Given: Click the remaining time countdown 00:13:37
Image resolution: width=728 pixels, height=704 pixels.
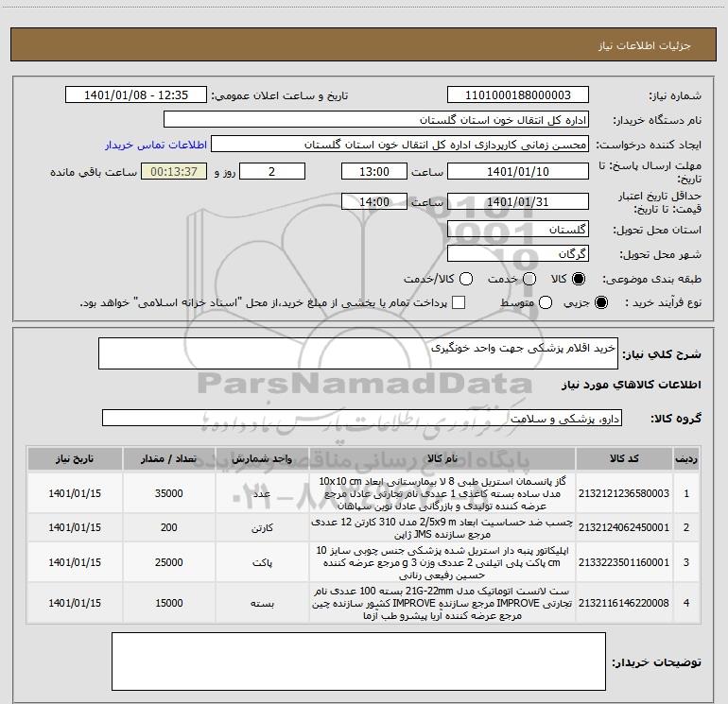Looking at the screenshot, I should pos(174,171).
